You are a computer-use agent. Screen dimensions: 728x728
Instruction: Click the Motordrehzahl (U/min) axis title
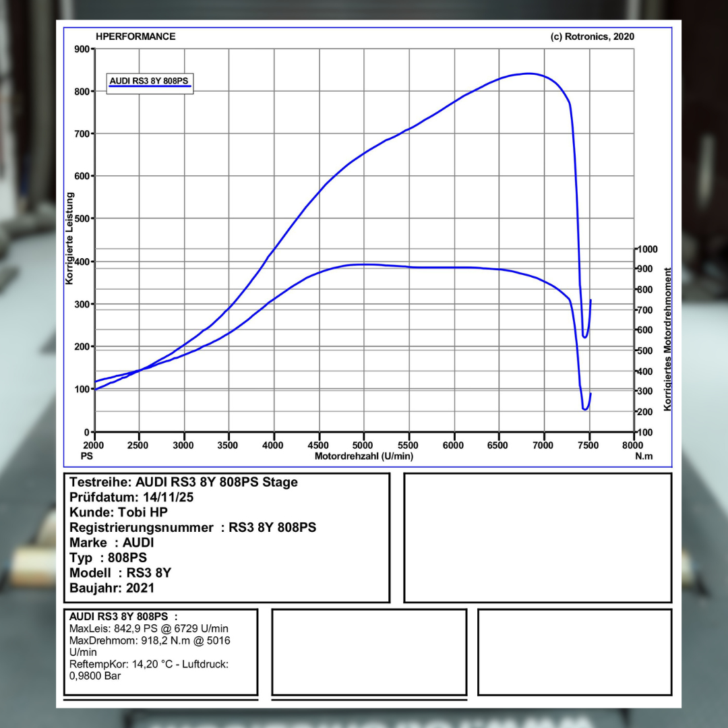[364, 456]
